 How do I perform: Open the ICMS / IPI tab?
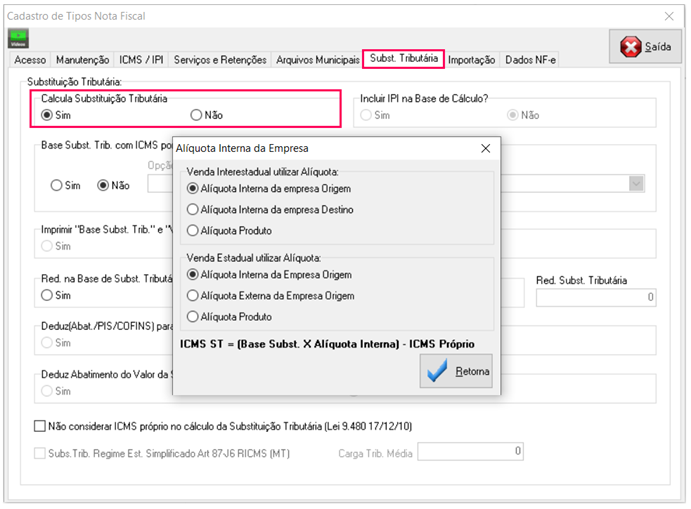142,60
